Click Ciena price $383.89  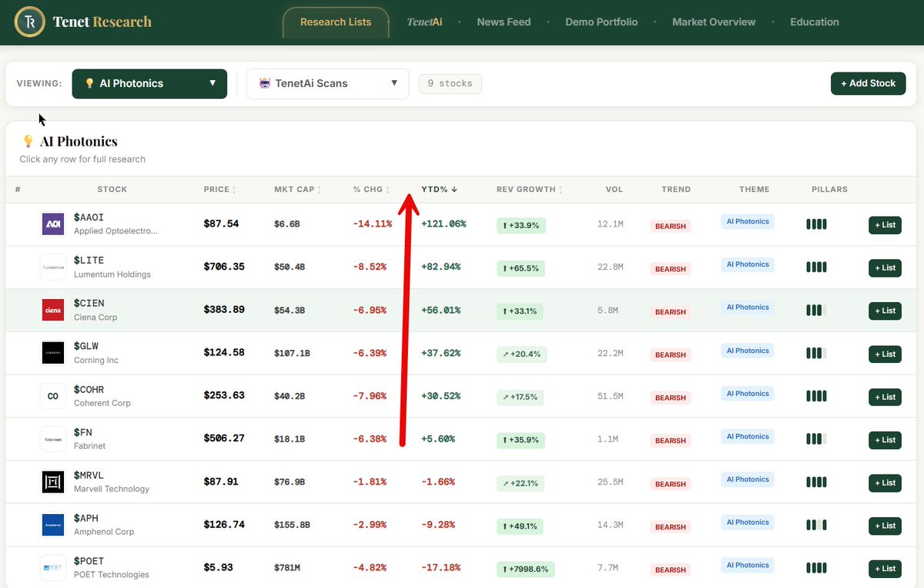pos(224,310)
